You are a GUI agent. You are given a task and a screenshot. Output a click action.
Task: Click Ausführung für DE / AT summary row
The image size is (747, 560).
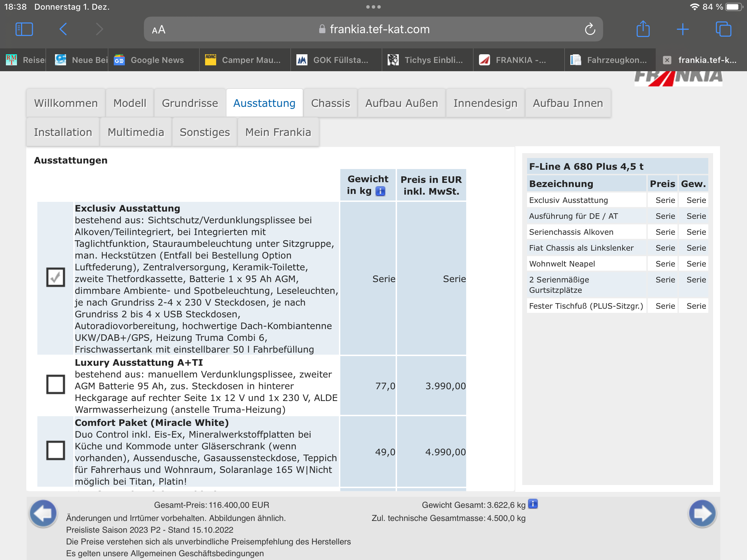pos(617,216)
